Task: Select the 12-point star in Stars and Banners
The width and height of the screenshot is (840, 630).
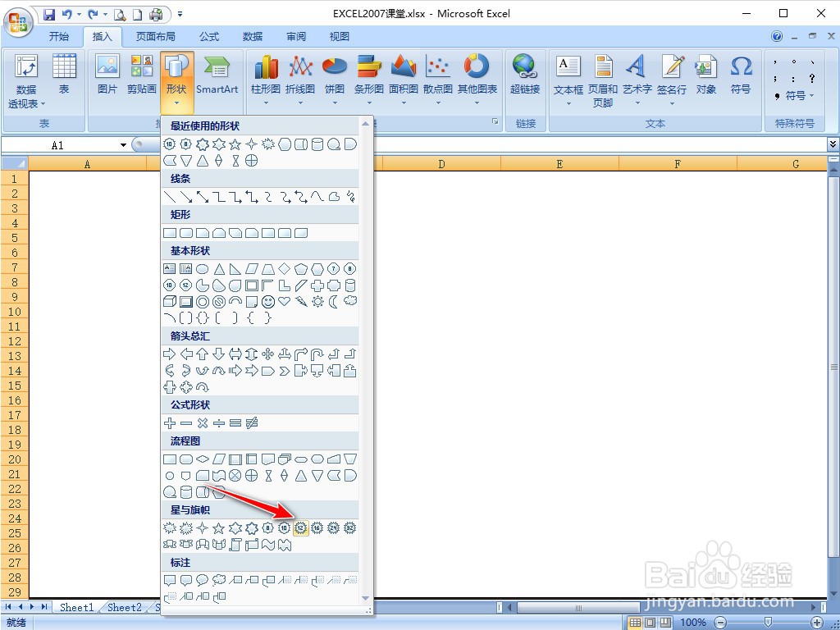Action: (x=300, y=528)
